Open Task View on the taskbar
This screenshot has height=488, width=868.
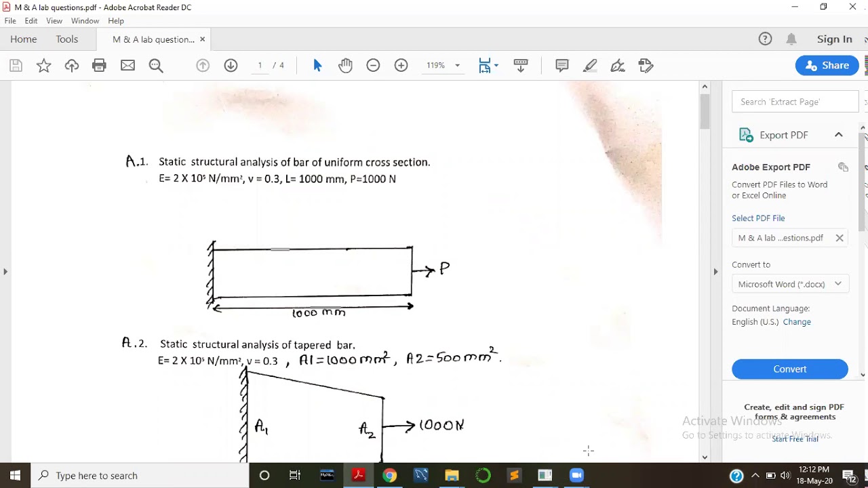coord(295,475)
